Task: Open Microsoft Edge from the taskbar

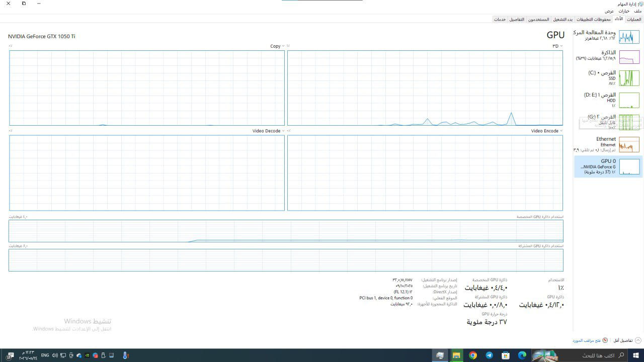Action: point(522,355)
